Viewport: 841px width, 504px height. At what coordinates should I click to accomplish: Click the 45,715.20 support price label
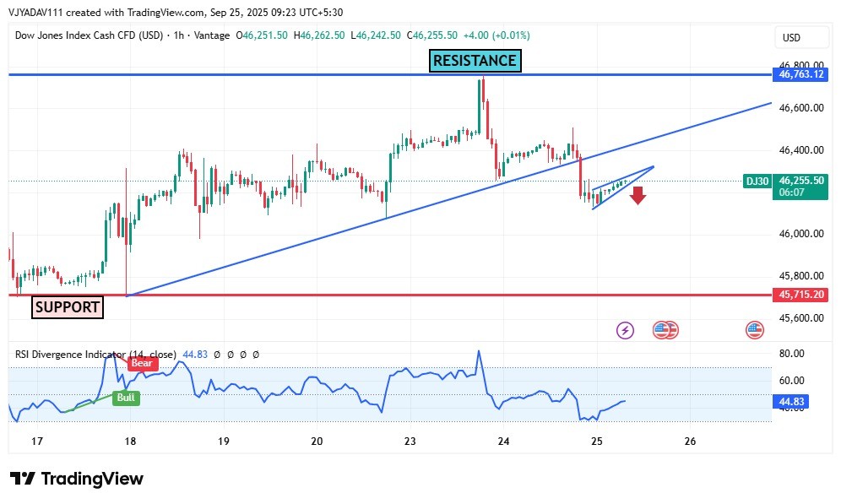point(800,295)
